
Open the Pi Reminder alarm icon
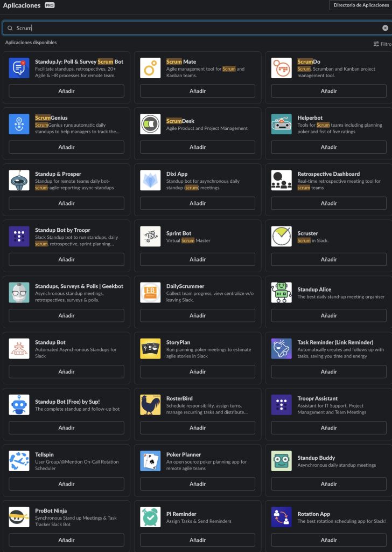(x=150, y=517)
